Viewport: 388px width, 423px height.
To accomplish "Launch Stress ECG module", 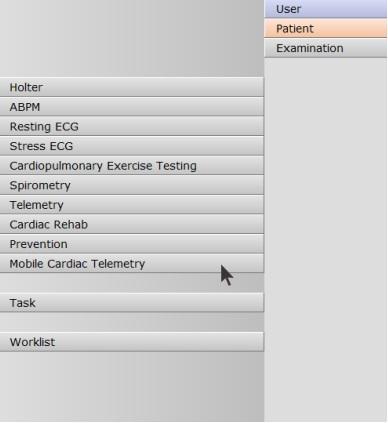I will click(x=132, y=146).
